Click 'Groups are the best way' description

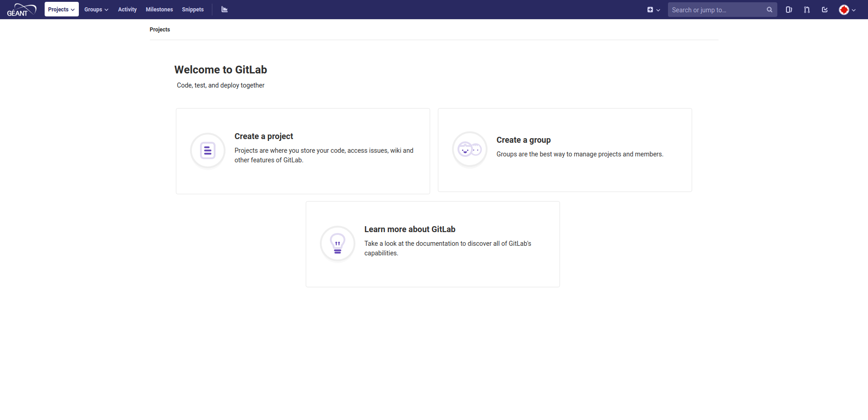tap(580, 154)
